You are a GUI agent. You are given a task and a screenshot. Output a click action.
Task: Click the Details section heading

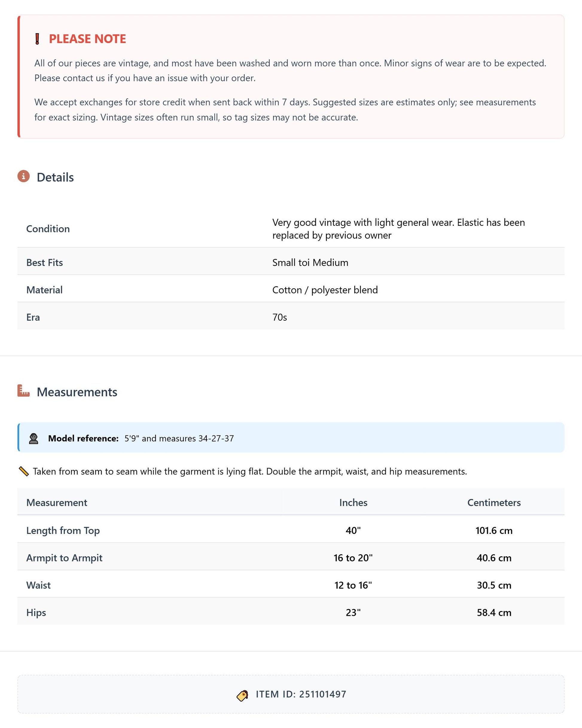click(x=55, y=177)
